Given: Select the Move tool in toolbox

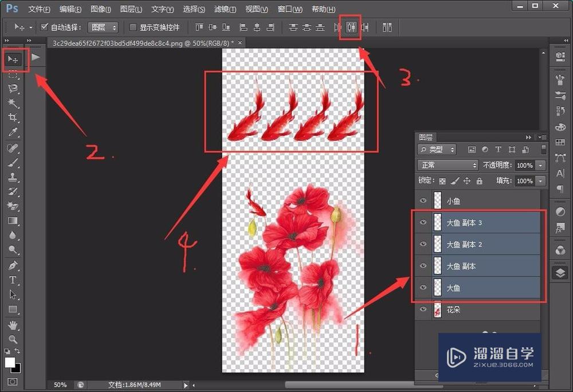Looking at the screenshot, I should click(x=13, y=59).
